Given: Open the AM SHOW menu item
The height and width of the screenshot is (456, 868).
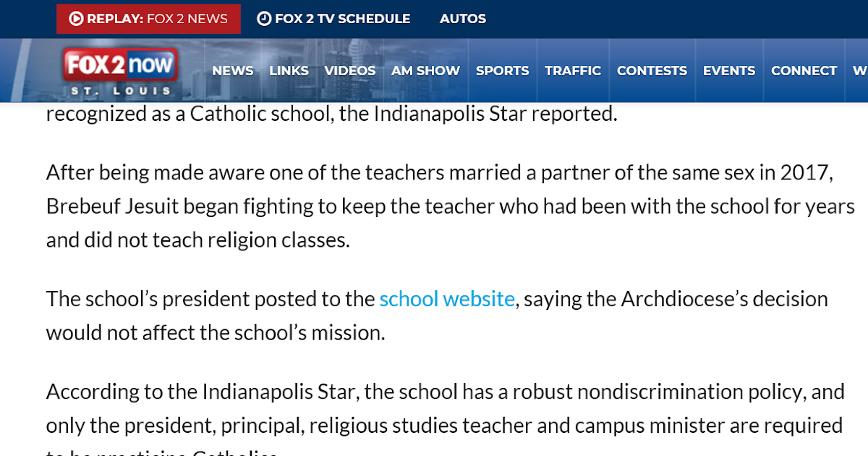Looking at the screenshot, I should [x=425, y=71].
